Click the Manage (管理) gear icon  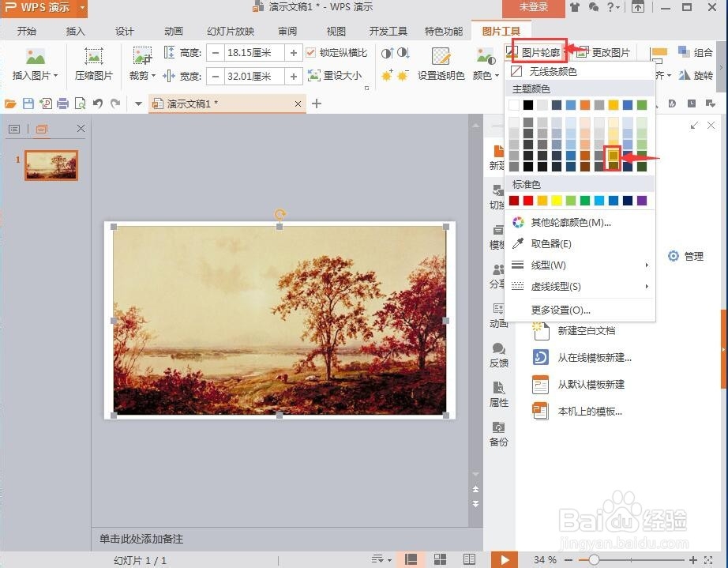click(674, 256)
